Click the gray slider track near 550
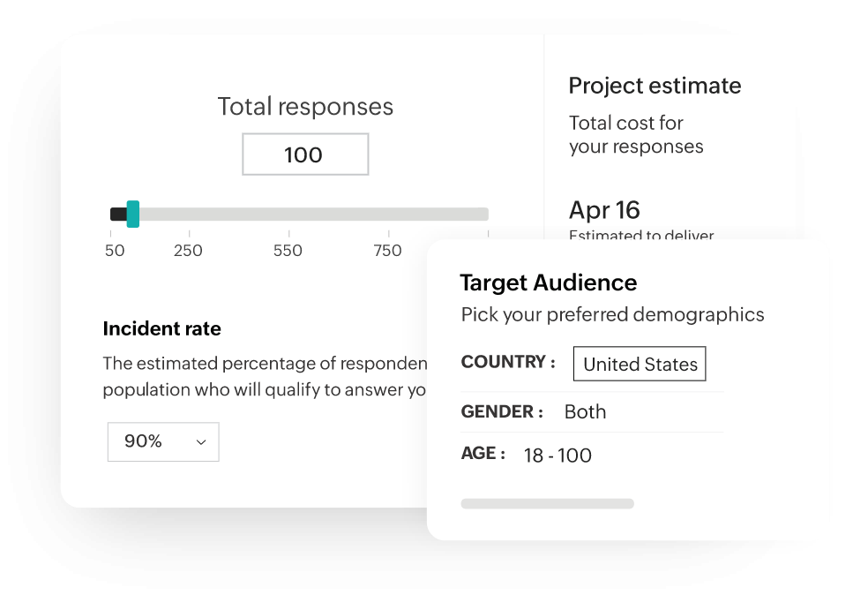 pos(288,215)
